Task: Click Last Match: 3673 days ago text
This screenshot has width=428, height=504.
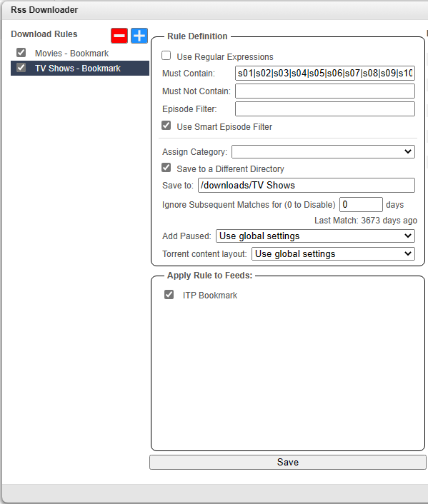Action: click(366, 221)
